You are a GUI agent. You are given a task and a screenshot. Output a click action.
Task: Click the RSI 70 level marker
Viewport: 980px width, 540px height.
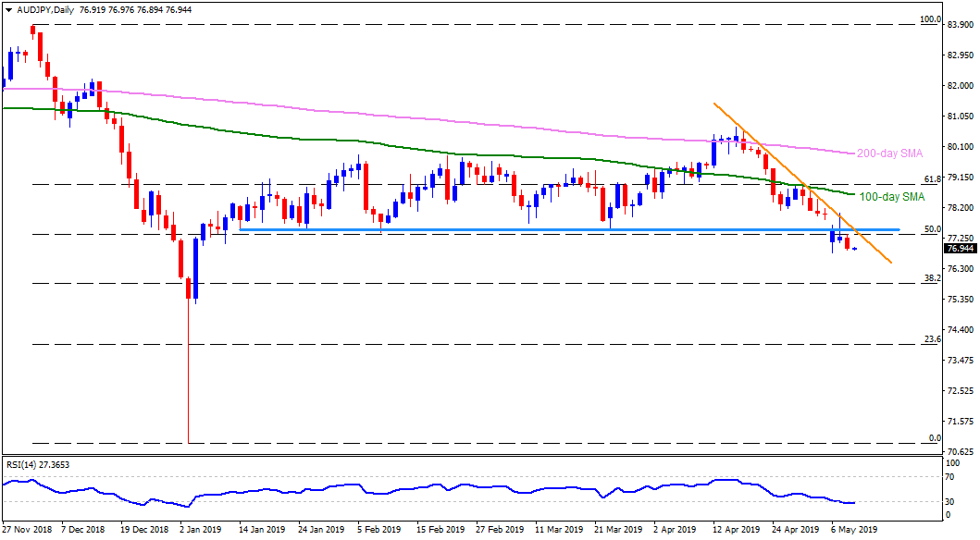pos(949,476)
